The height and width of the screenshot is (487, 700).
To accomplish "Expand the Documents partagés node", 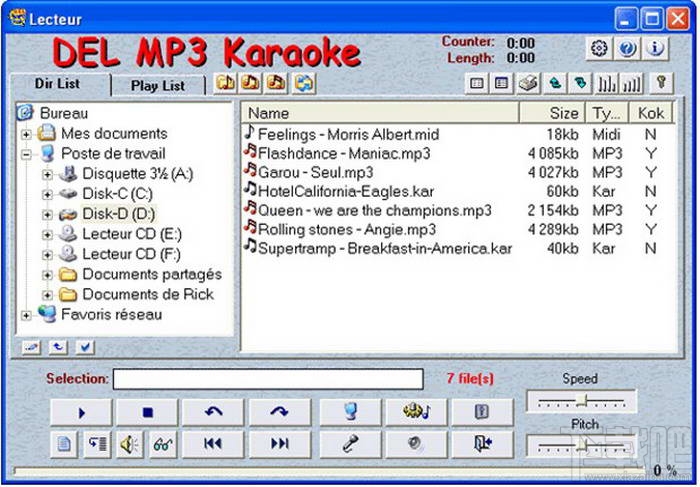I will coord(47,275).
